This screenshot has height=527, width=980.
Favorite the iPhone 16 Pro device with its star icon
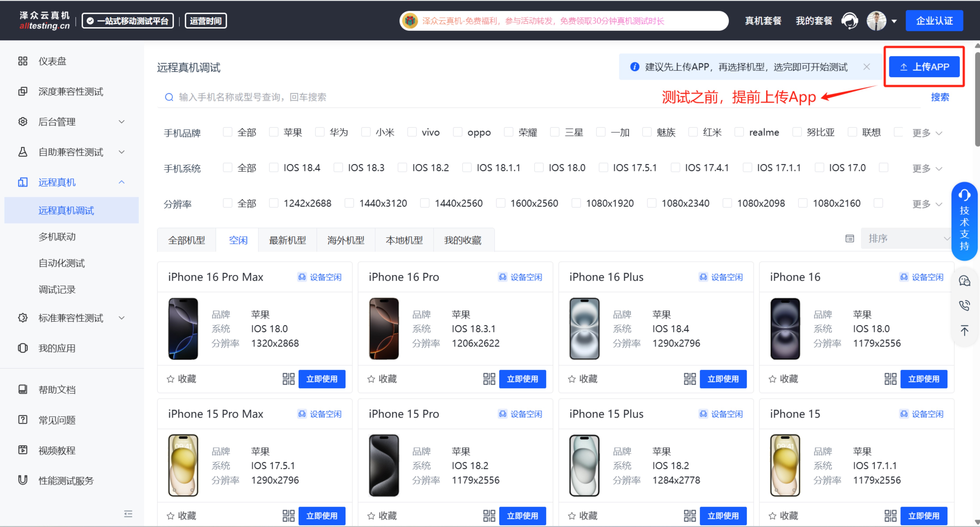371,379
